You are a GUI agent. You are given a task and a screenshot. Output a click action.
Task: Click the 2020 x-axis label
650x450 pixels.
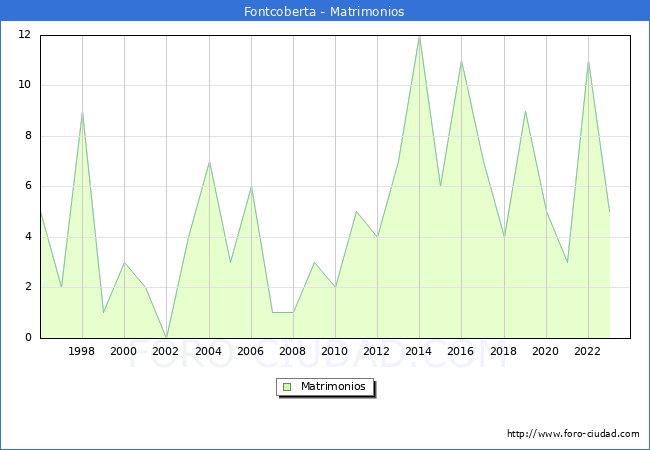(x=546, y=351)
